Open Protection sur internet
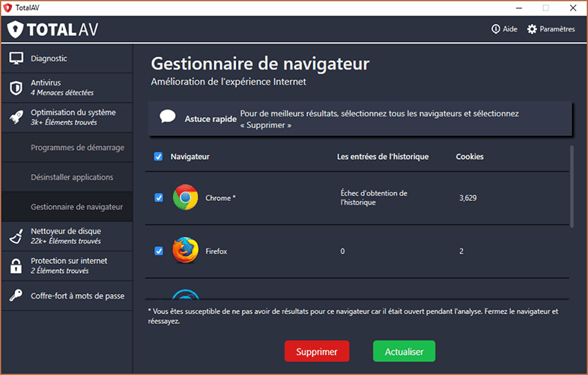This screenshot has width=588, height=375. 67,265
